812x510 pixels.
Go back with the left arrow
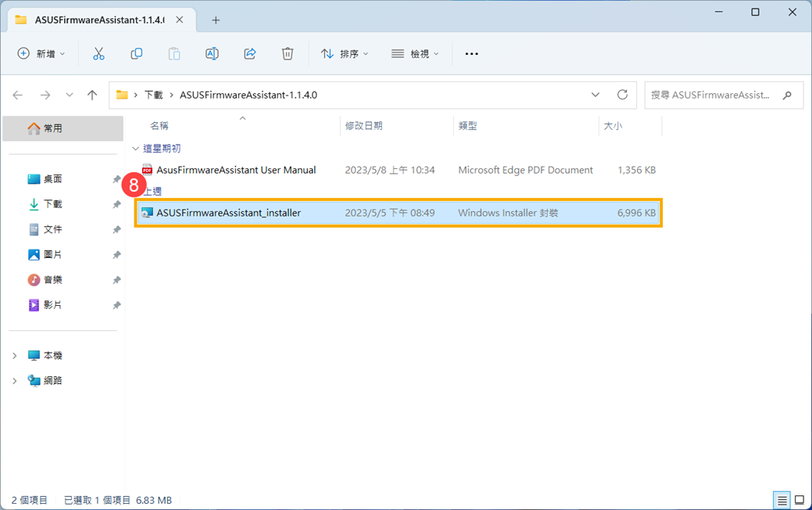(x=18, y=95)
